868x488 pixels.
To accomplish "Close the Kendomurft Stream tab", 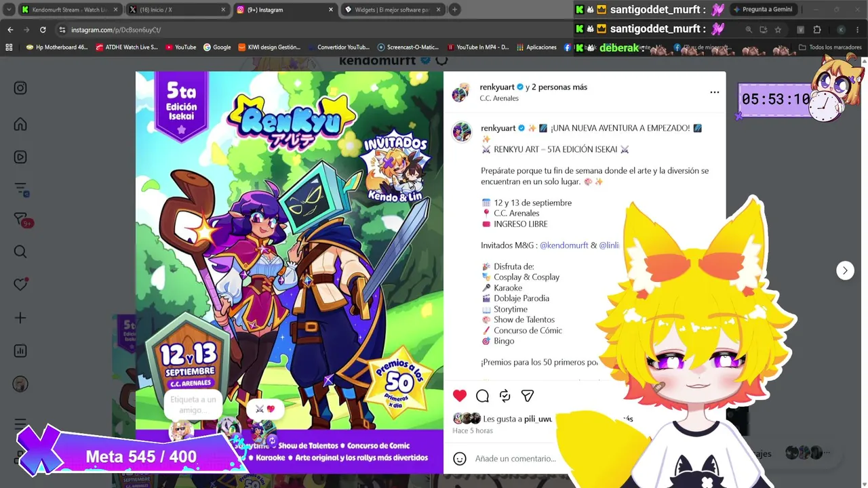I will tap(116, 9).
